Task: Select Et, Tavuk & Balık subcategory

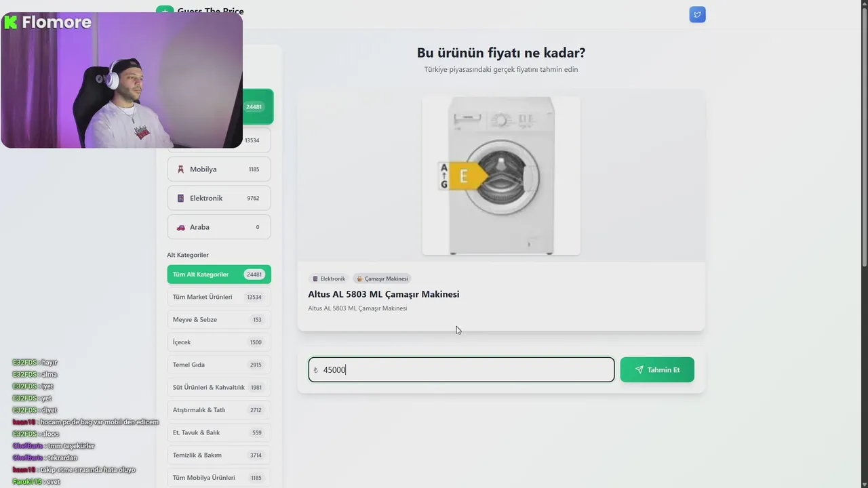Action: click(219, 432)
